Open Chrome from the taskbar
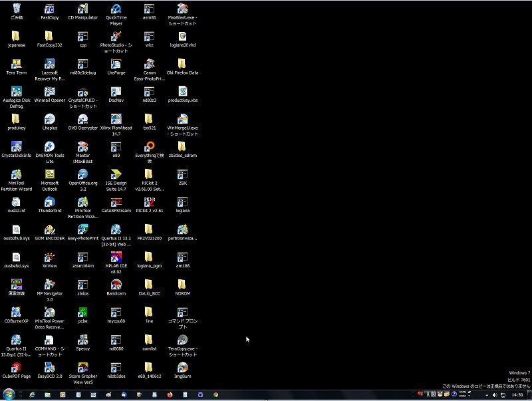Image resolution: width=532 pixels, height=401 pixels. (216, 394)
